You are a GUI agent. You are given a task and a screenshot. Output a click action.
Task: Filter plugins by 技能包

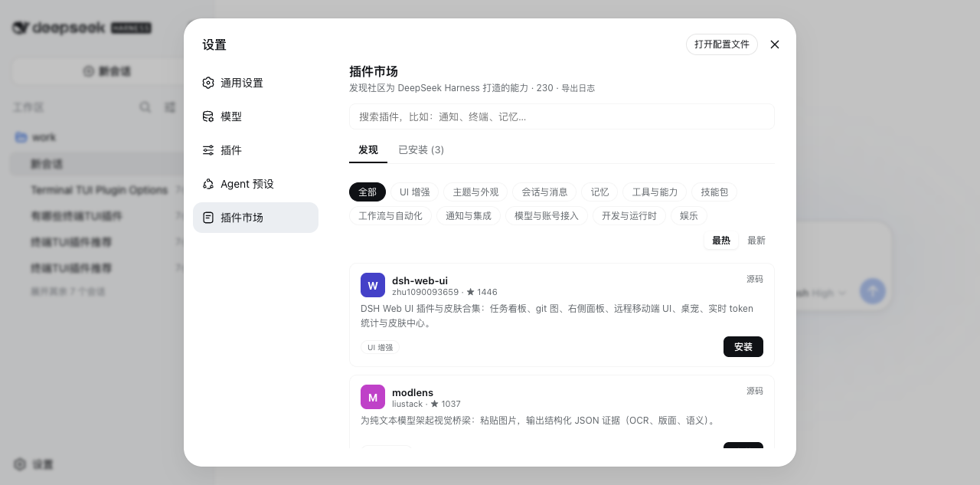(714, 192)
